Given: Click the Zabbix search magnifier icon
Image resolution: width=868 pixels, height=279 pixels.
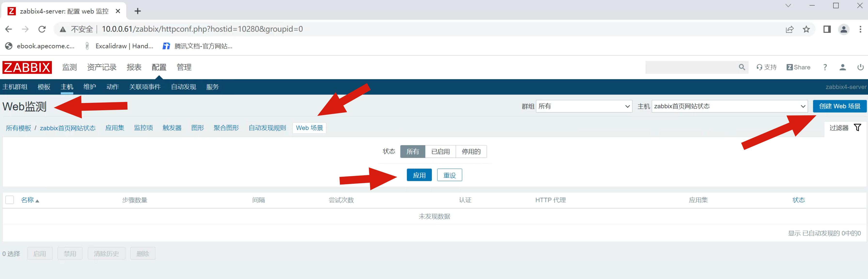Looking at the screenshot, I should tap(742, 67).
